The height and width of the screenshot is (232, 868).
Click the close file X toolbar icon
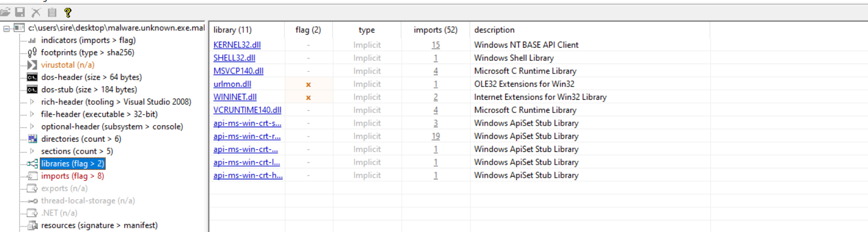pos(36,12)
